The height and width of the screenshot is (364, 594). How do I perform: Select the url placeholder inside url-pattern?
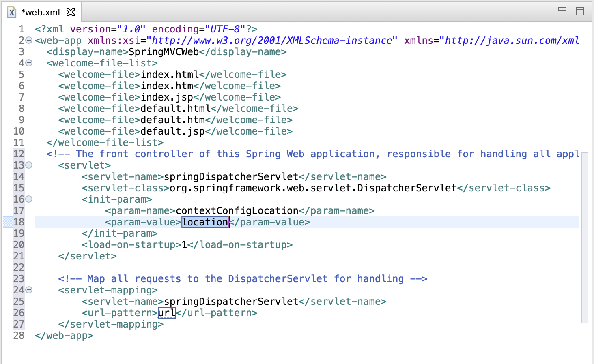tap(167, 313)
